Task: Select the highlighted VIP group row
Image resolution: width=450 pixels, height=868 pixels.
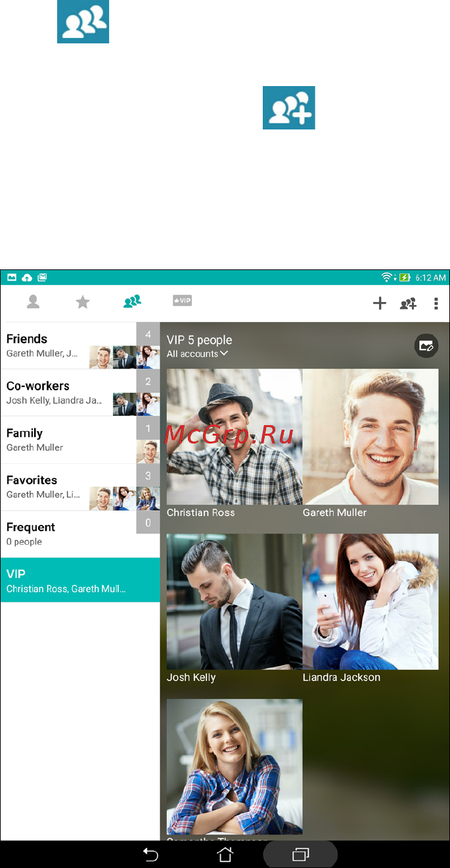Action: coord(80,580)
